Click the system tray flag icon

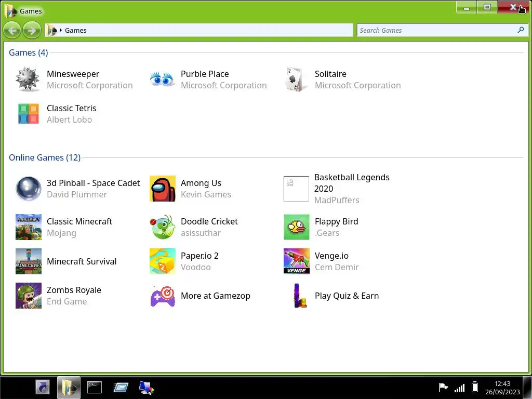[x=443, y=387]
